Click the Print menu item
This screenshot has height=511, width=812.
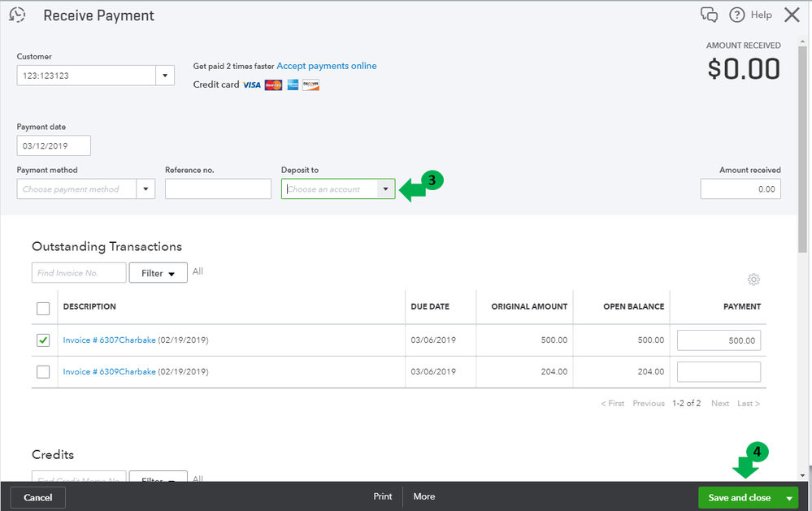click(383, 496)
